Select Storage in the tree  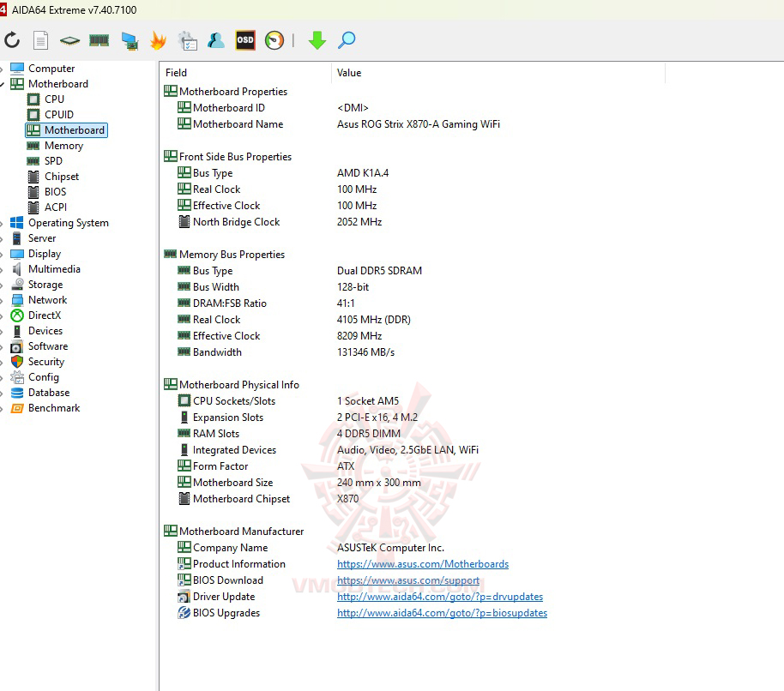point(45,285)
